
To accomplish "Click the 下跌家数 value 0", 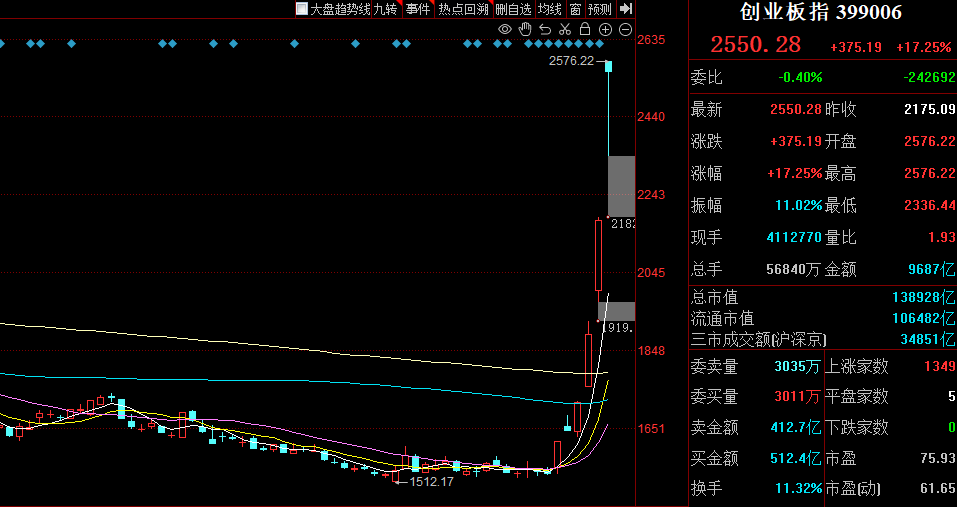I will pos(952,428).
